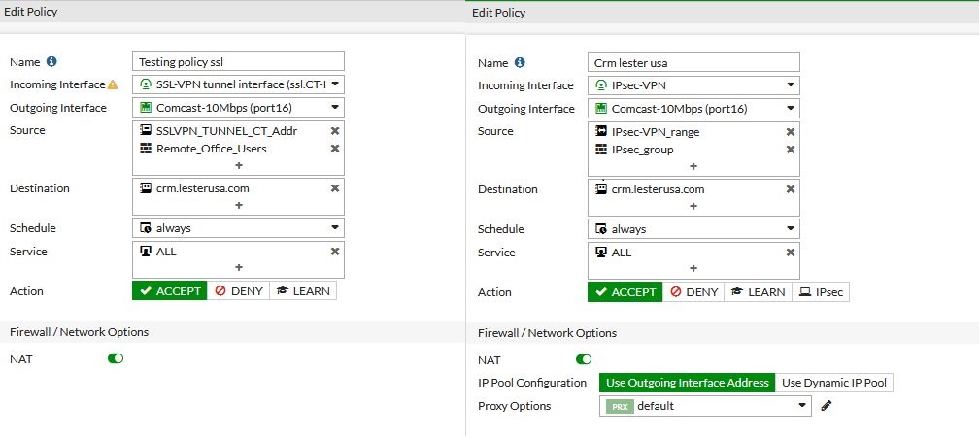This screenshot has width=980, height=438.
Task: Remove ALL service in right policy
Action: click(791, 253)
